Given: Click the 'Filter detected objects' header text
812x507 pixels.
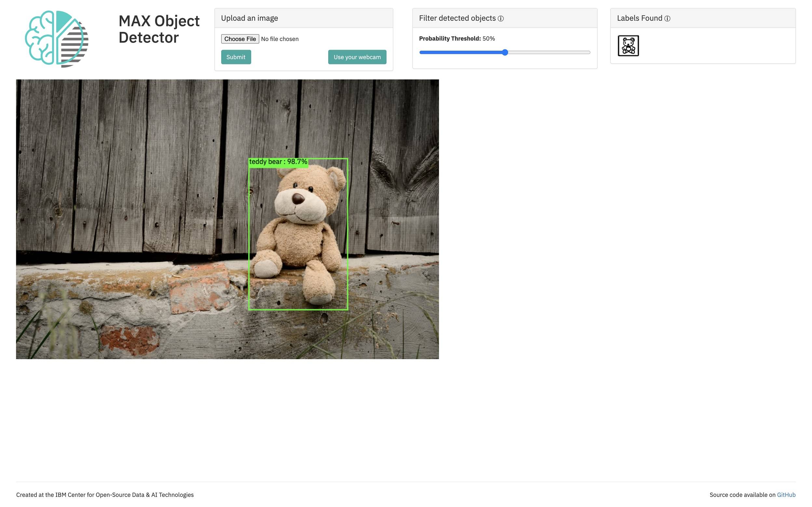Looking at the screenshot, I should [x=457, y=18].
